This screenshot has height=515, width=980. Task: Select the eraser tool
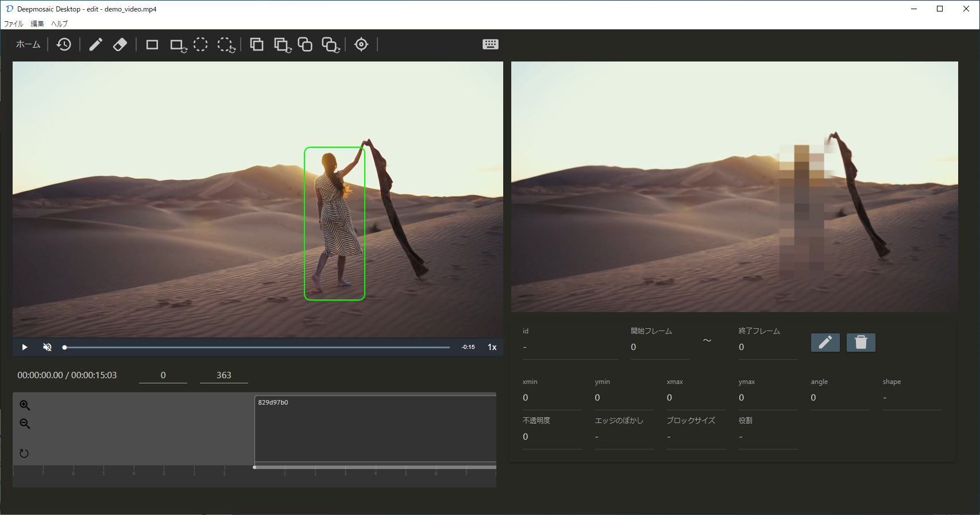tap(120, 44)
